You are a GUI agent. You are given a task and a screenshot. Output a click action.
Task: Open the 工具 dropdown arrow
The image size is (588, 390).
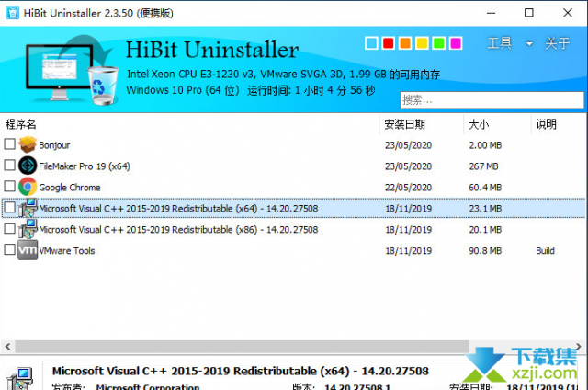(529, 44)
